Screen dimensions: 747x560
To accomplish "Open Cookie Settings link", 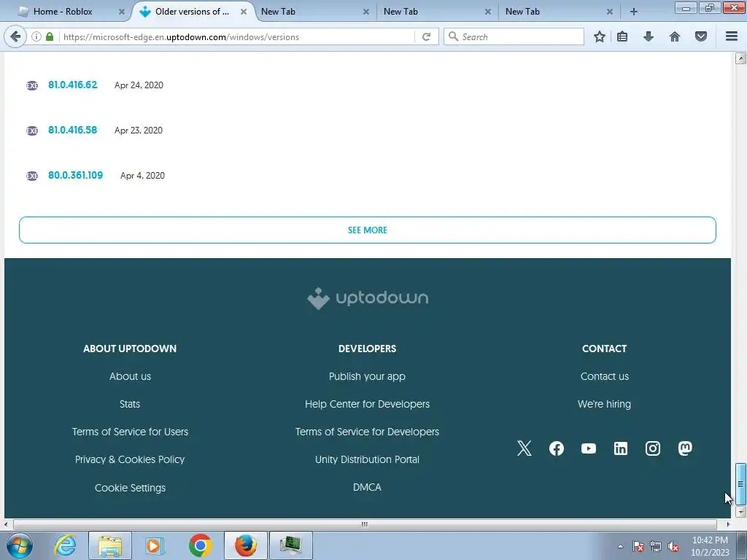I will click(130, 488).
